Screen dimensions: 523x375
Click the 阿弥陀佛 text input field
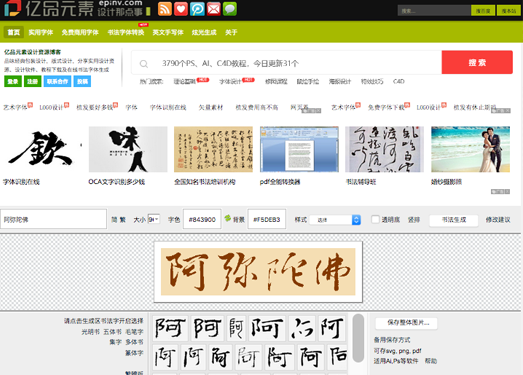(x=53, y=219)
